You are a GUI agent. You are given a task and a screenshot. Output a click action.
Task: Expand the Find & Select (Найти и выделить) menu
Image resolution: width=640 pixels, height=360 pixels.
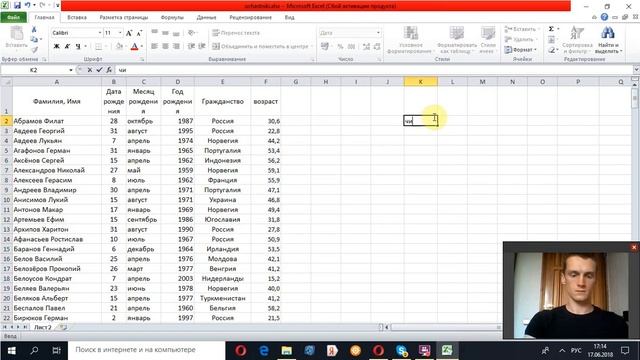(x=608, y=40)
